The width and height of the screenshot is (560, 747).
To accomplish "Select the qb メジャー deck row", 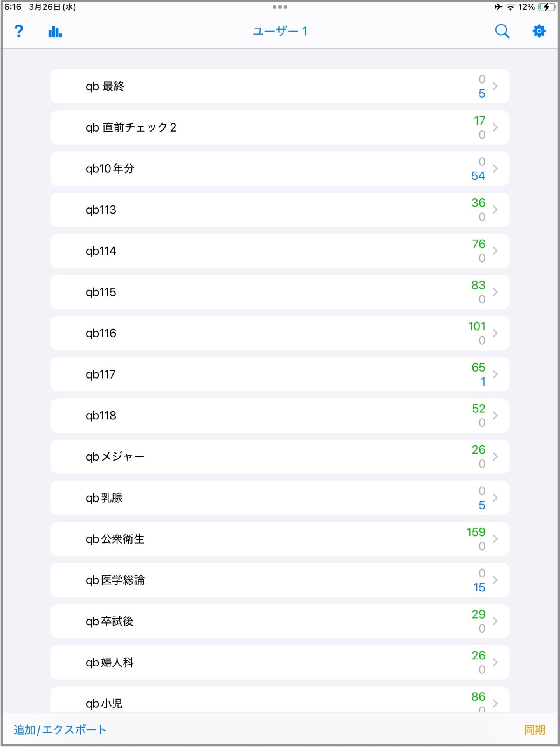I will coord(280,457).
